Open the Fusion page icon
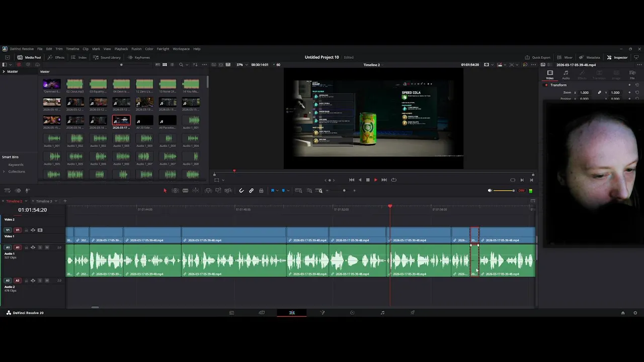Image resolution: width=644 pixels, height=362 pixels. point(322,313)
